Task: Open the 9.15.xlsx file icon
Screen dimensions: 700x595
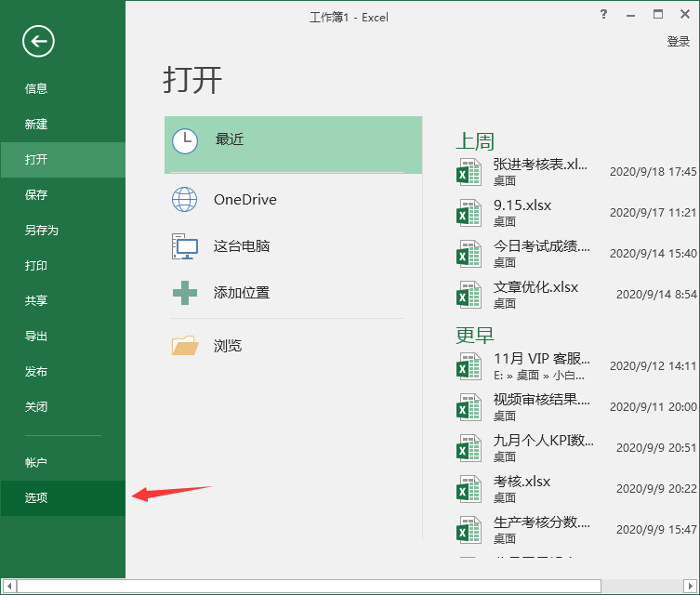Action: tap(469, 213)
